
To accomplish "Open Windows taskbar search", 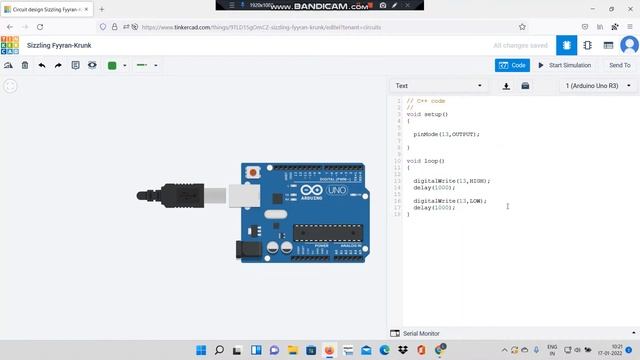I will click(x=219, y=350).
